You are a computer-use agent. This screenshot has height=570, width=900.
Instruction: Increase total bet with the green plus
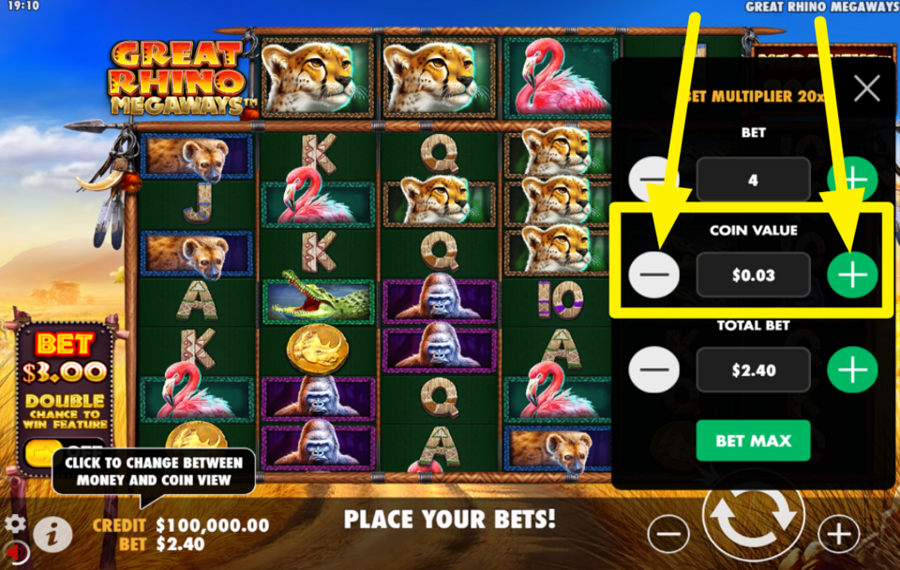tap(852, 370)
